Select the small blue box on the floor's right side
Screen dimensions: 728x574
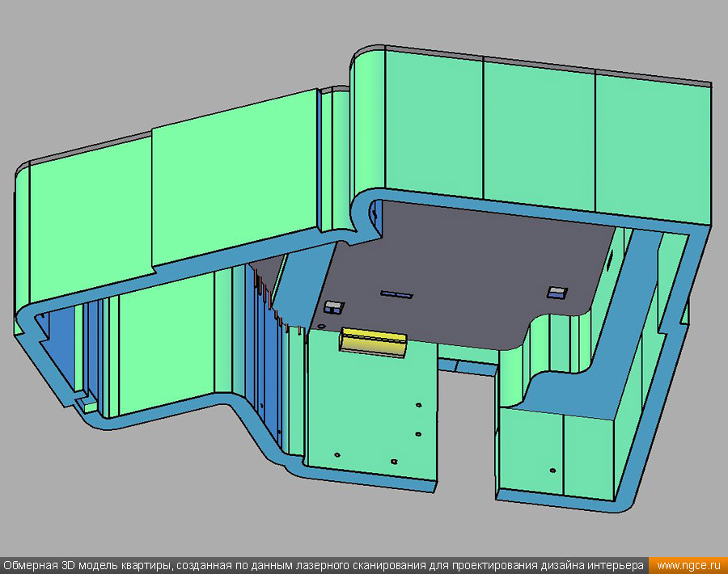click(x=557, y=292)
